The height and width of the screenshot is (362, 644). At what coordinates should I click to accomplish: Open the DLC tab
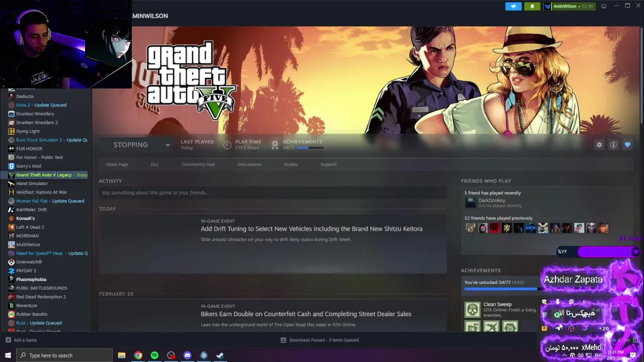155,164
